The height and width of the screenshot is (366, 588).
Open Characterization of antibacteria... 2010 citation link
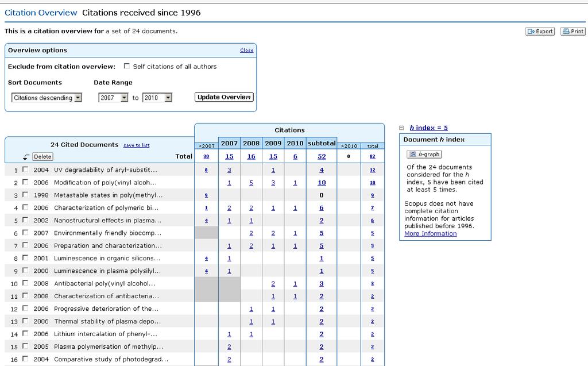click(x=295, y=296)
